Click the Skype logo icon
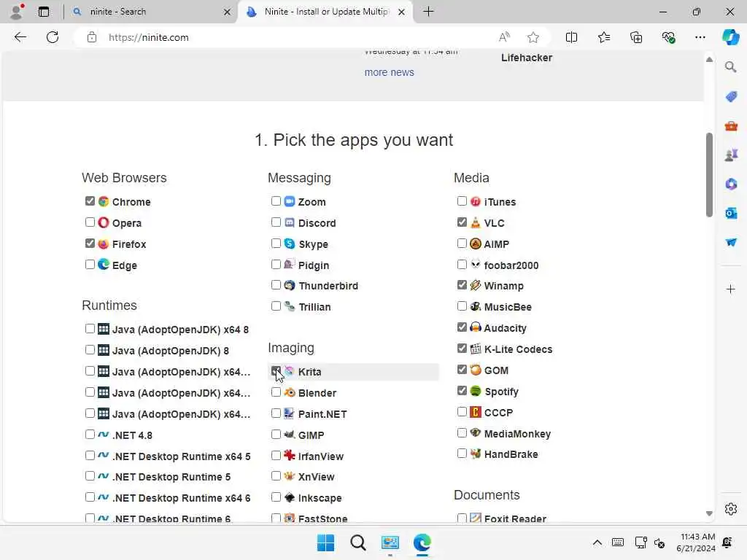The width and height of the screenshot is (747, 560). pyautogui.click(x=290, y=244)
